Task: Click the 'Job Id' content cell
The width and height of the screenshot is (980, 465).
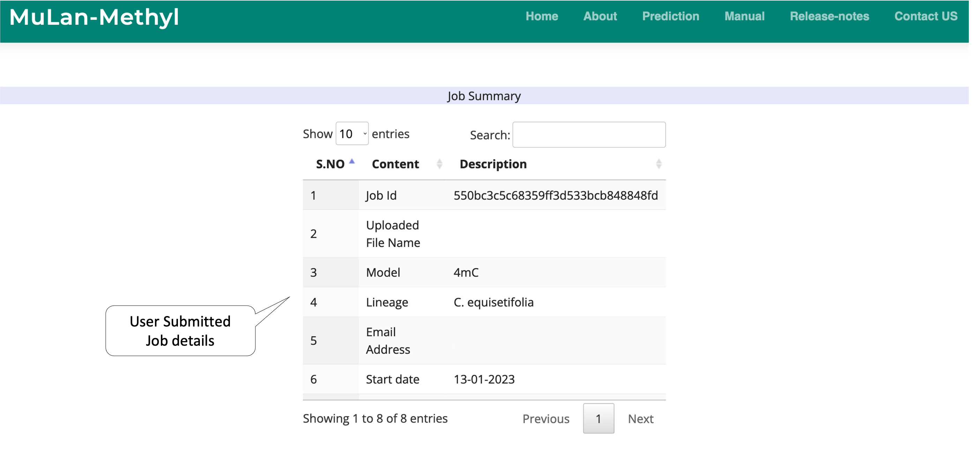Action: tap(402, 195)
